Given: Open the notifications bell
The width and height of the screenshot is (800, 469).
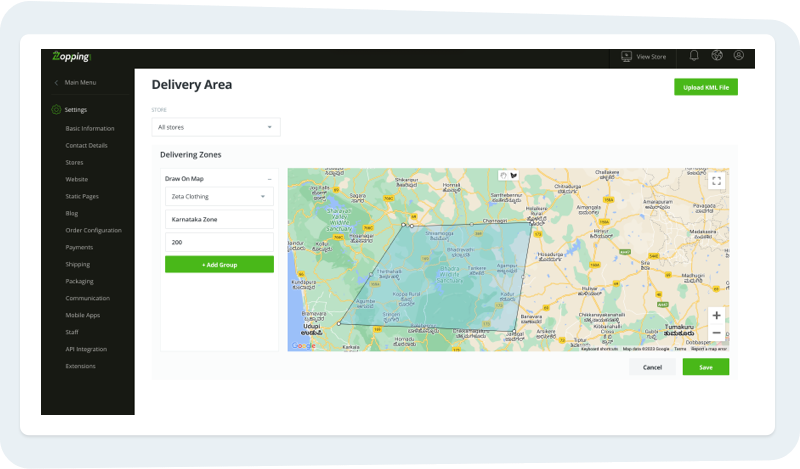Looking at the screenshot, I should pyautogui.click(x=694, y=56).
